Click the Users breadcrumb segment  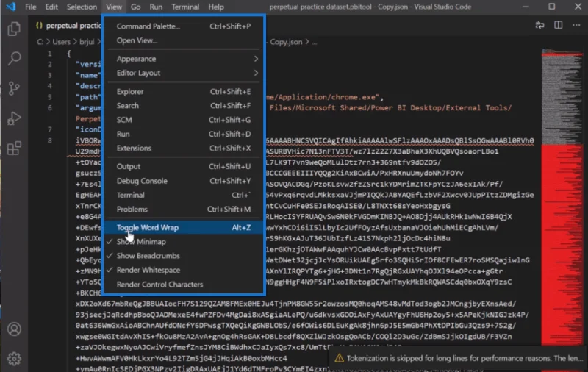point(62,42)
